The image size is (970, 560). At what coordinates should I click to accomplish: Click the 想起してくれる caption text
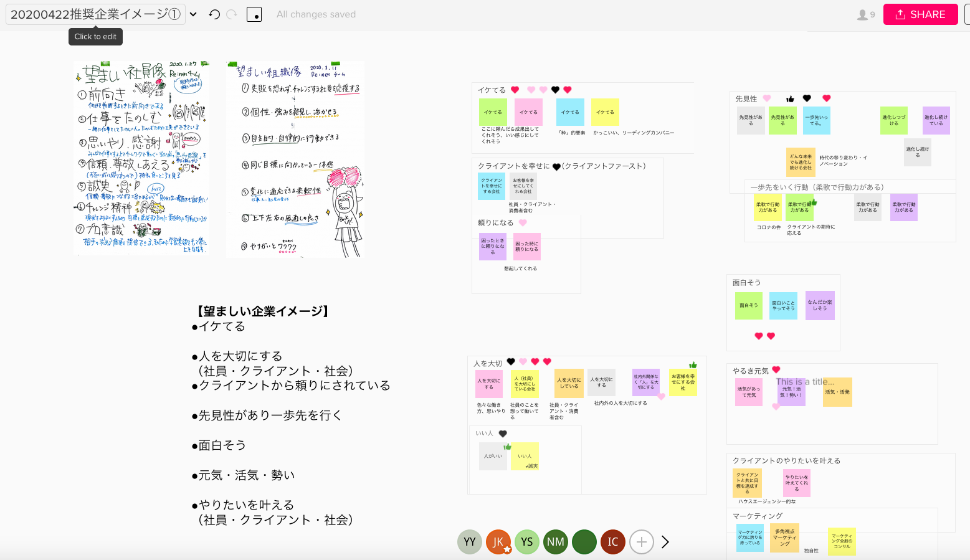[520, 268]
